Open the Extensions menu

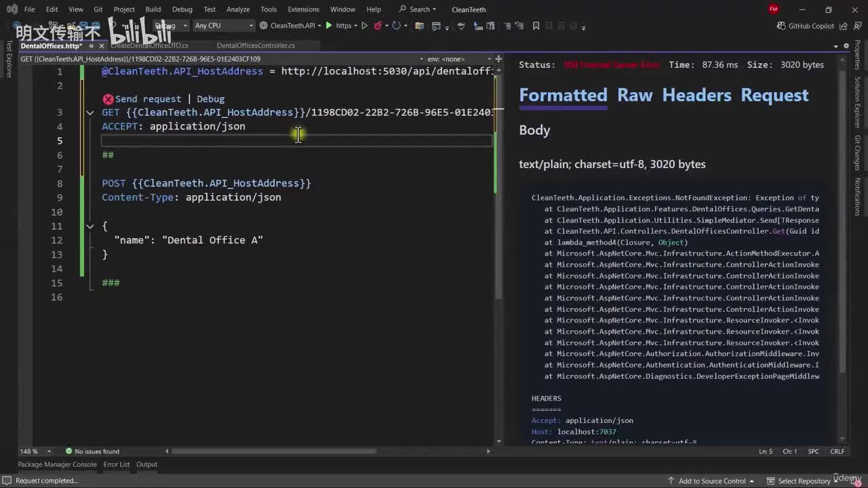click(303, 9)
